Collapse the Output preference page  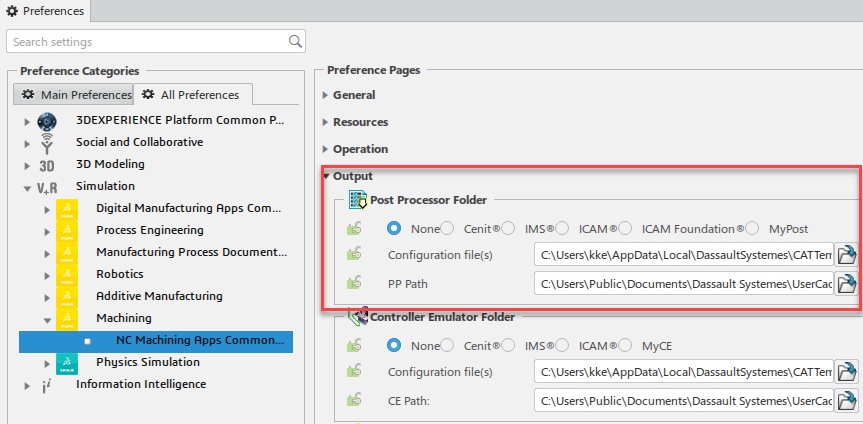tap(326, 176)
